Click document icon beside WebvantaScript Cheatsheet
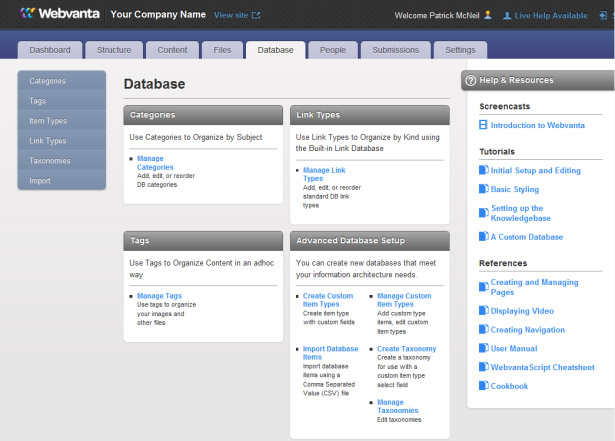615x441 pixels. tap(484, 366)
